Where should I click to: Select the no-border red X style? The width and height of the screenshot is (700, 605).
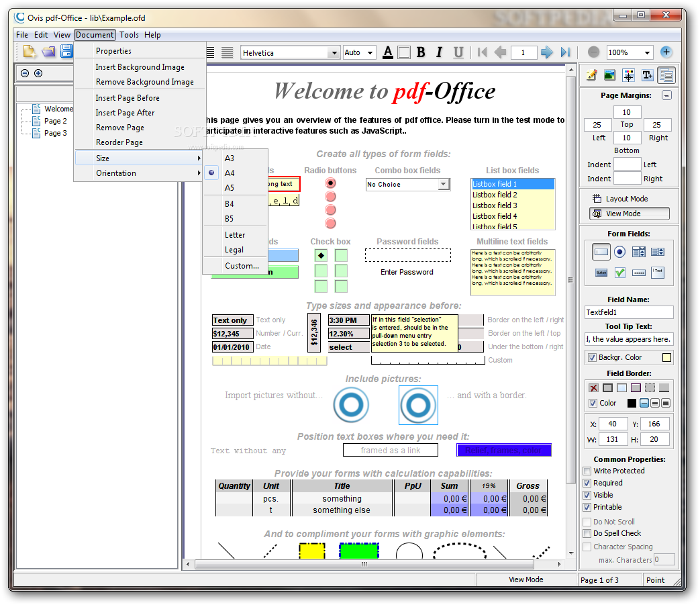[x=593, y=387]
